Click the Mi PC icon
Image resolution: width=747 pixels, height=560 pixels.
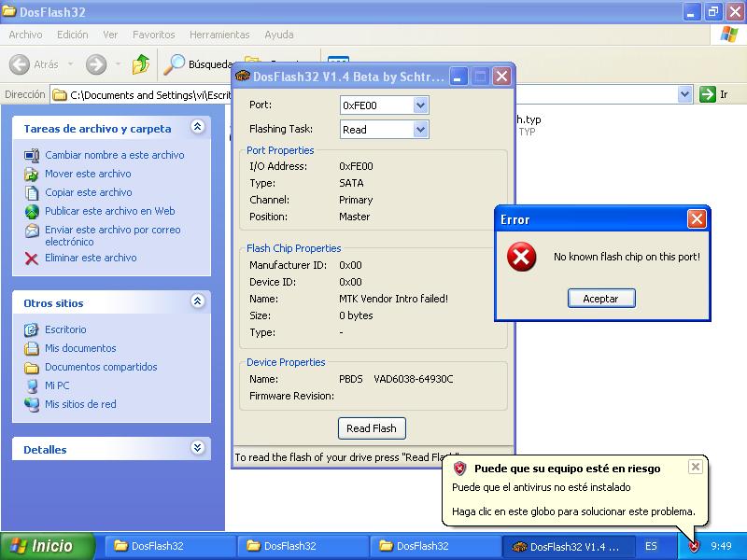[x=32, y=385]
